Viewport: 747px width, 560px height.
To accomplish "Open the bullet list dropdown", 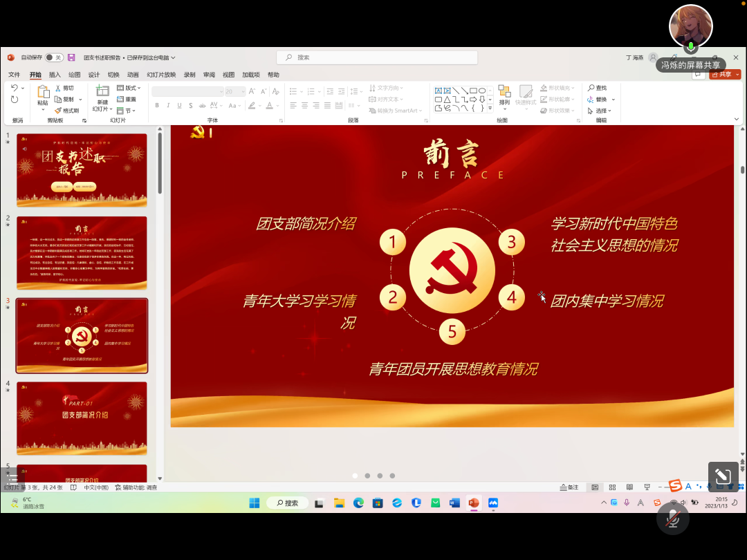I will [300, 91].
